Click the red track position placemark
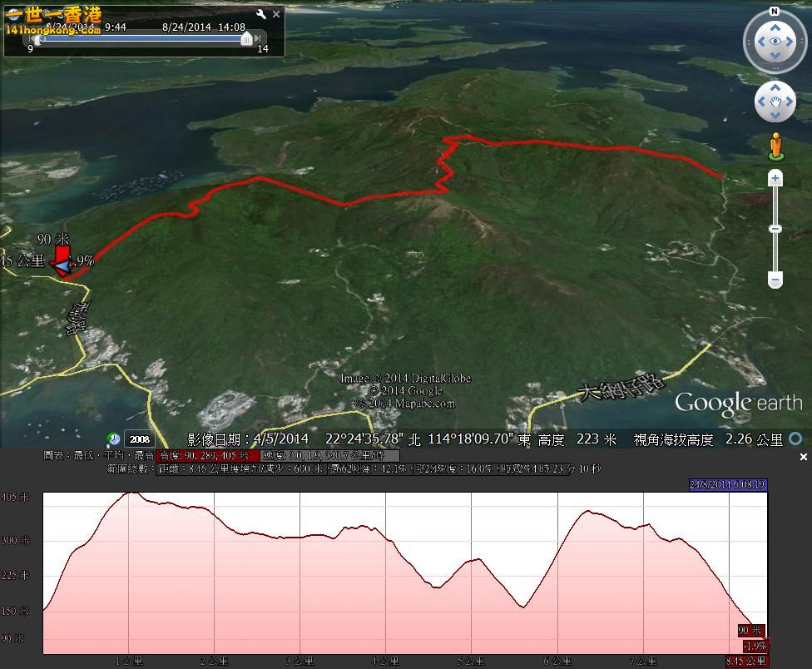 62,260
